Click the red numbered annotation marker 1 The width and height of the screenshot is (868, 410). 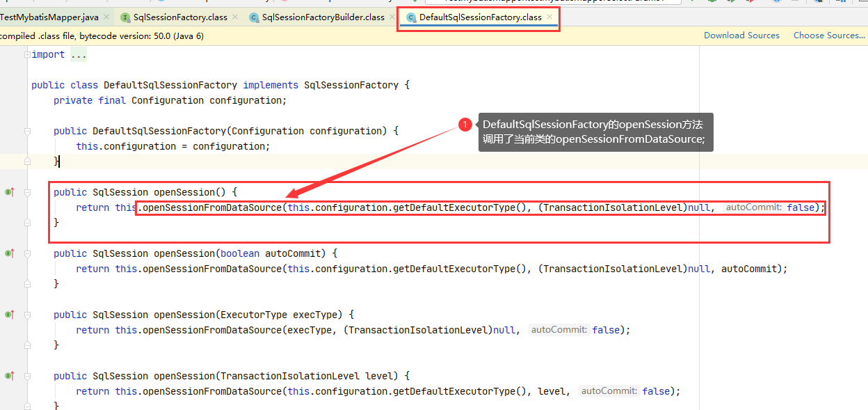click(465, 124)
